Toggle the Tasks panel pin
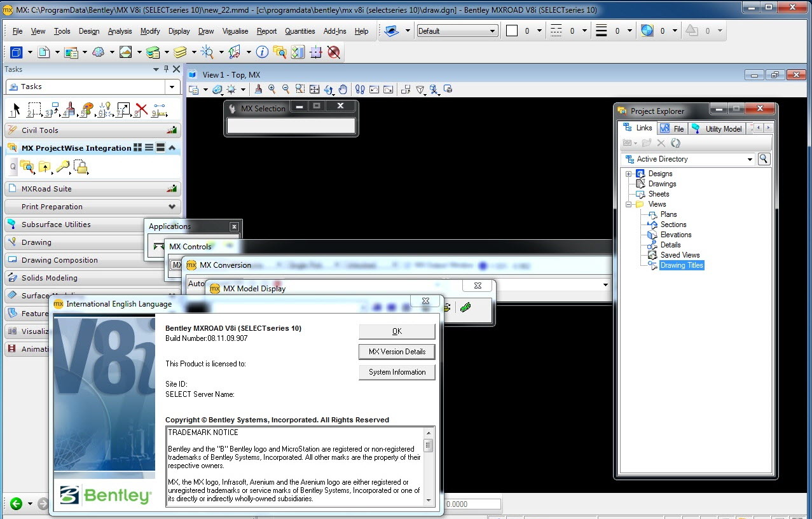The width and height of the screenshot is (812, 519). pos(166,69)
